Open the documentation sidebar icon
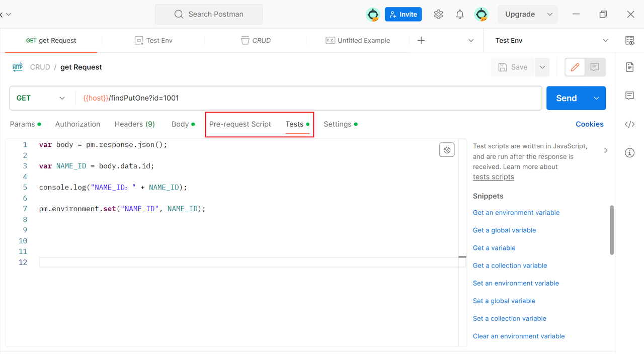Image resolution: width=644 pixels, height=354 pixels. (x=629, y=67)
